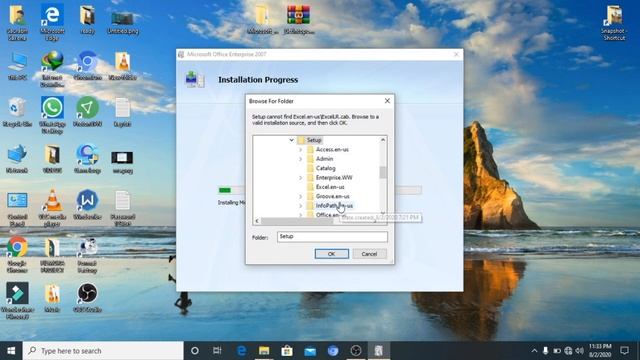
Task: Select the Admin folder
Action: [x=324, y=159]
